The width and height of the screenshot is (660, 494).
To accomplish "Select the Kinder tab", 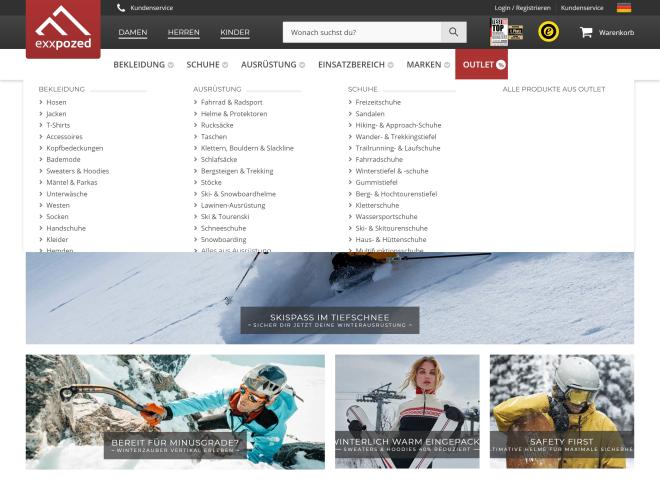I will coord(235,32).
